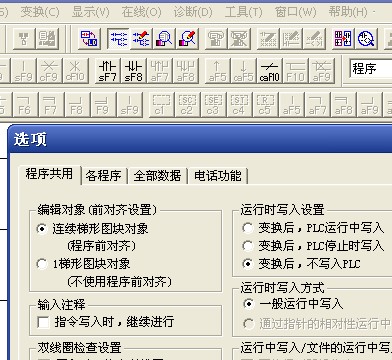The height and width of the screenshot is (360, 392).
Task: Click the caF10 invert operation result icon
Action: pyautogui.click(x=269, y=71)
